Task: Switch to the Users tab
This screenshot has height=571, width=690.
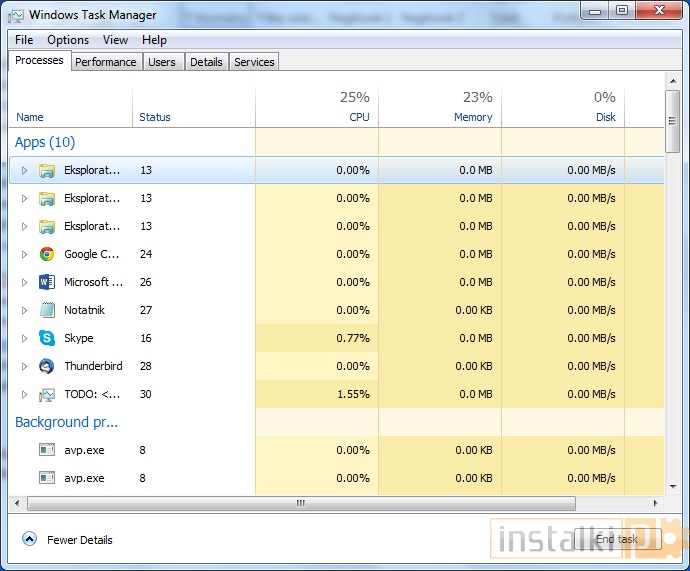Action: point(162,62)
